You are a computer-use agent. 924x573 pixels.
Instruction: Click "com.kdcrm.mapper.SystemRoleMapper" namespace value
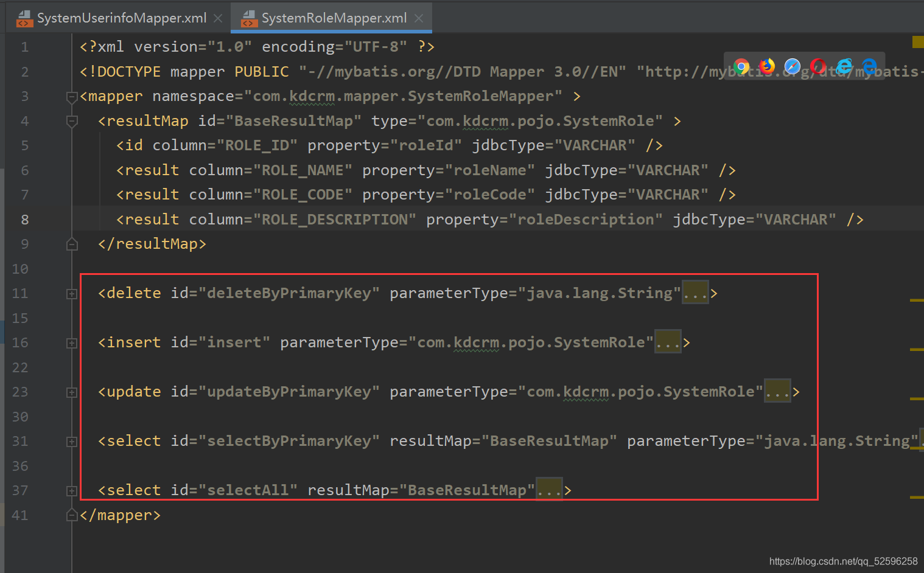click(x=403, y=96)
